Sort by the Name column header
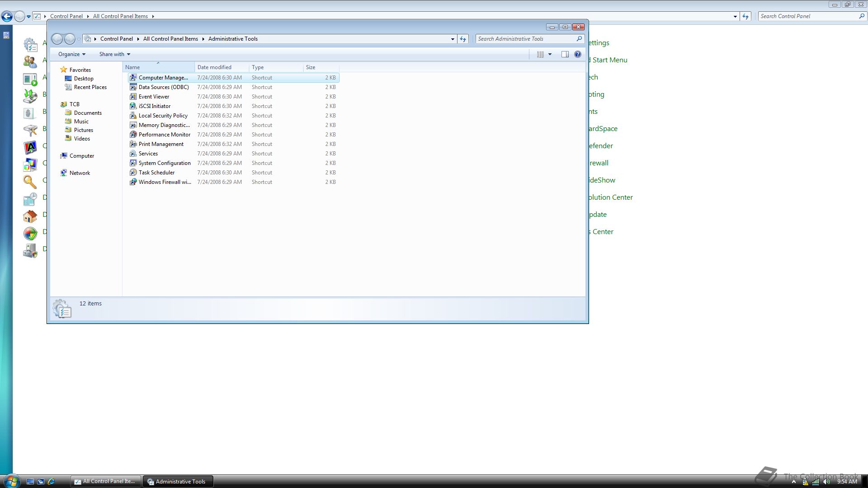This screenshot has width=868, height=488. click(158, 67)
